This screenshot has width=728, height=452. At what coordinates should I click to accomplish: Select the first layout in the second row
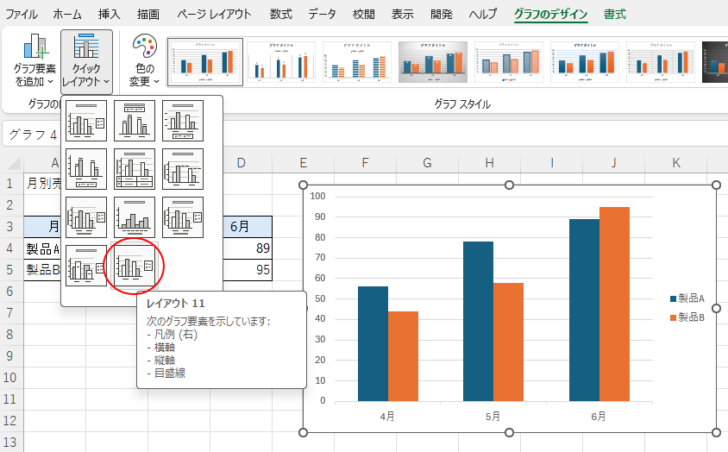[x=86, y=169]
